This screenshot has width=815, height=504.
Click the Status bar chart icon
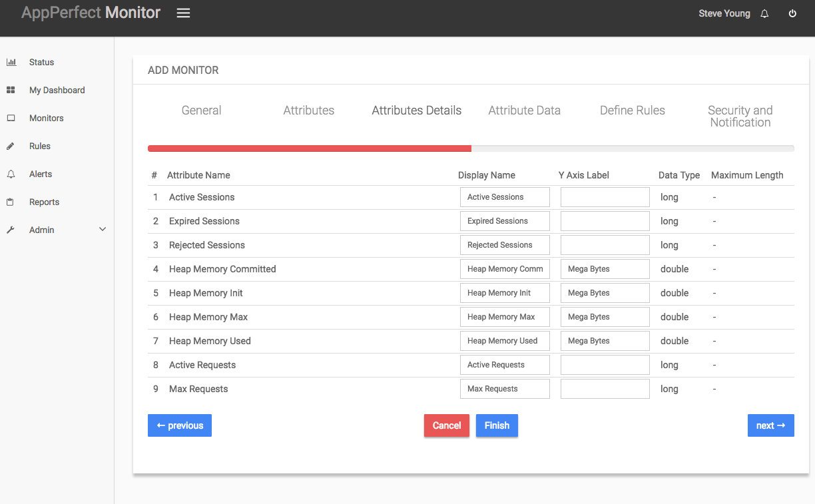click(11, 62)
